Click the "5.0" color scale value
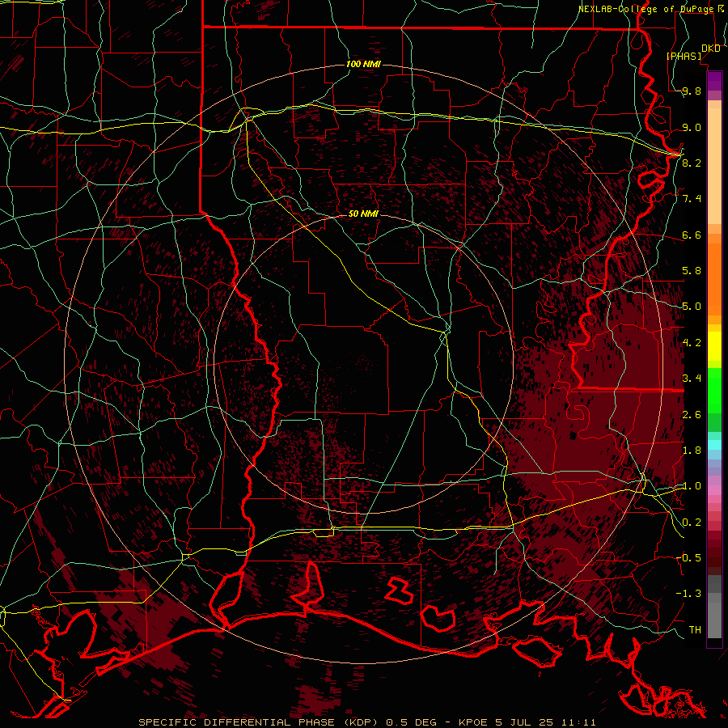The image size is (728, 728). 692,307
